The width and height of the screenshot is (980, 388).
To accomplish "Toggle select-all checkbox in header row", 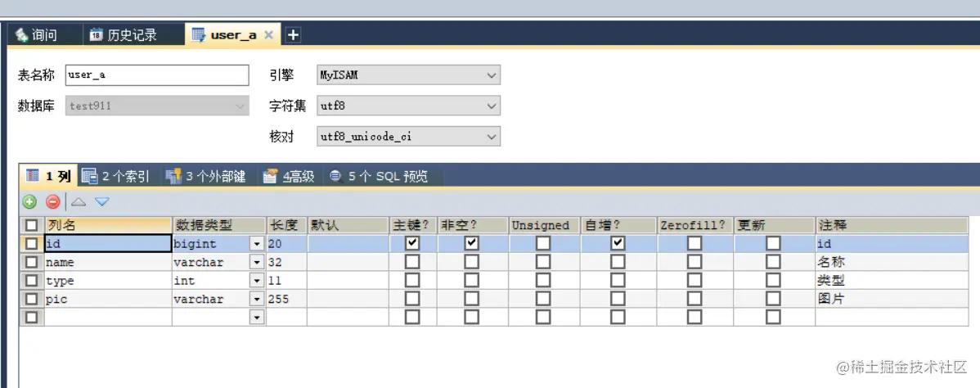I will click(x=32, y=225).
